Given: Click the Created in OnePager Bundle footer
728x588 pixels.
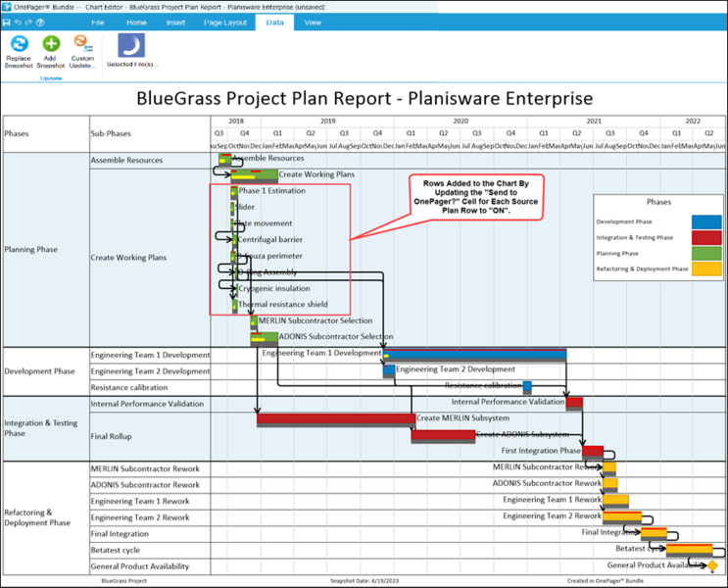Looking at the screenshot, I should pos(606,580).
